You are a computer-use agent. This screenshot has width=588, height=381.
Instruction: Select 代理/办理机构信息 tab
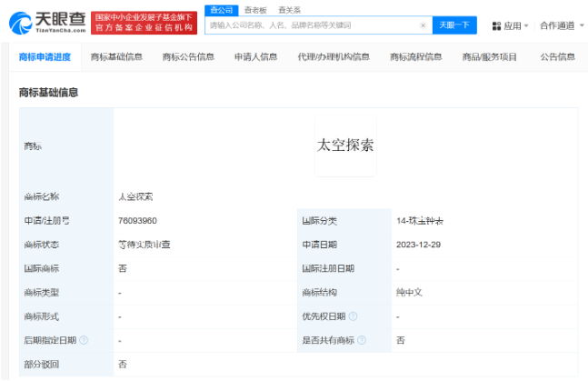pyautogui.click(x=334, y=57)
